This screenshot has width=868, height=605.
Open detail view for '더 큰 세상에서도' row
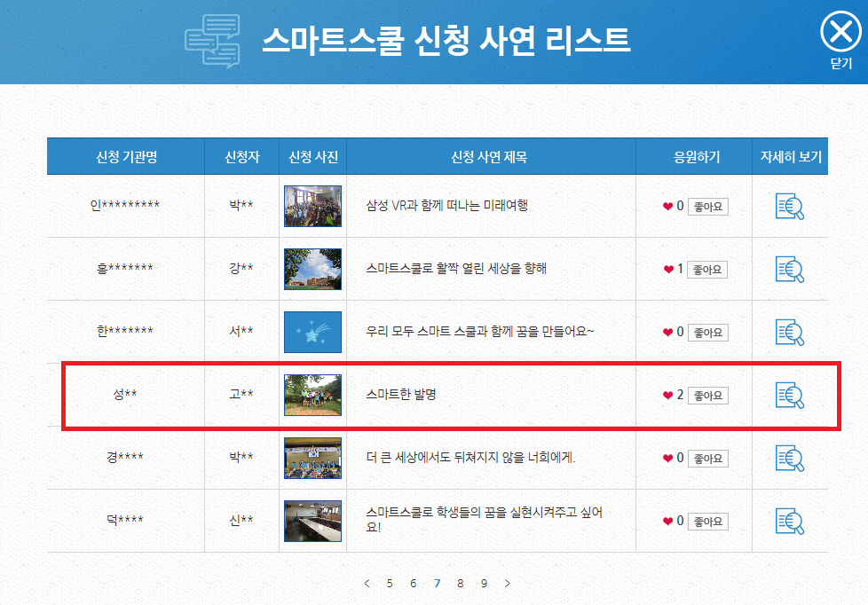790,459
